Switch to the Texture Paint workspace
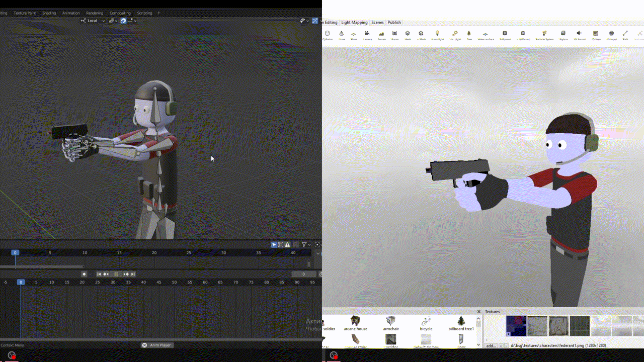Viewport: 644px width, 362px height. [x=25, y=13]
